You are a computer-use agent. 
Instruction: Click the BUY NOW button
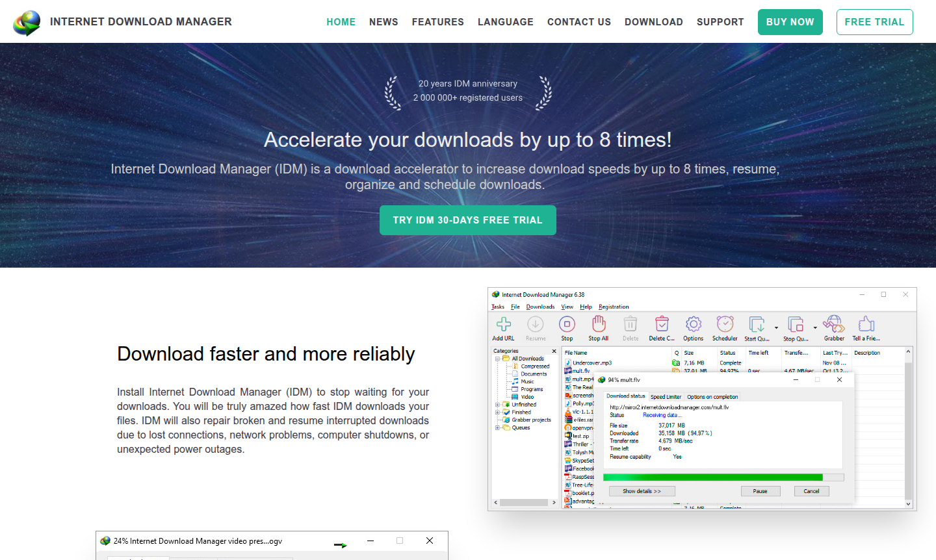coord(790,22)
